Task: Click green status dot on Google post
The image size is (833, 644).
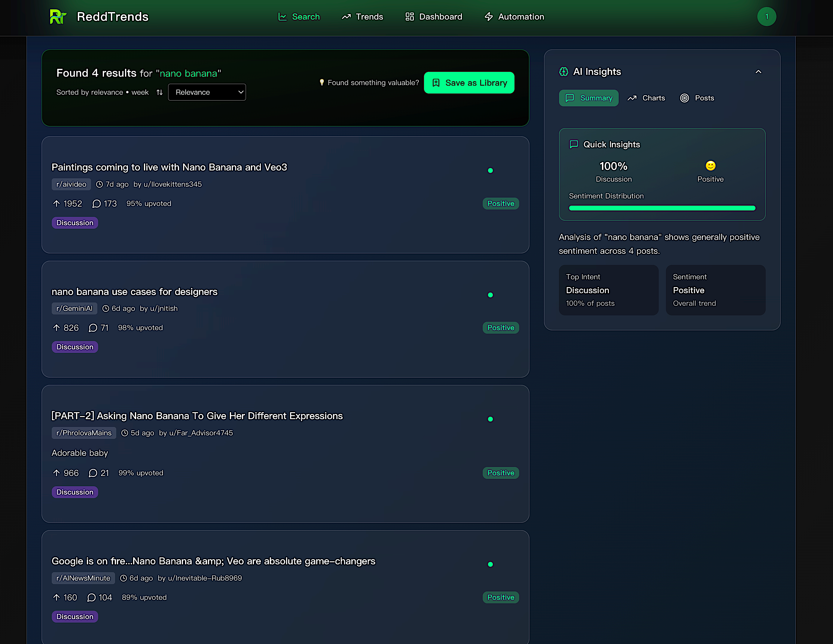Action: 490,565
